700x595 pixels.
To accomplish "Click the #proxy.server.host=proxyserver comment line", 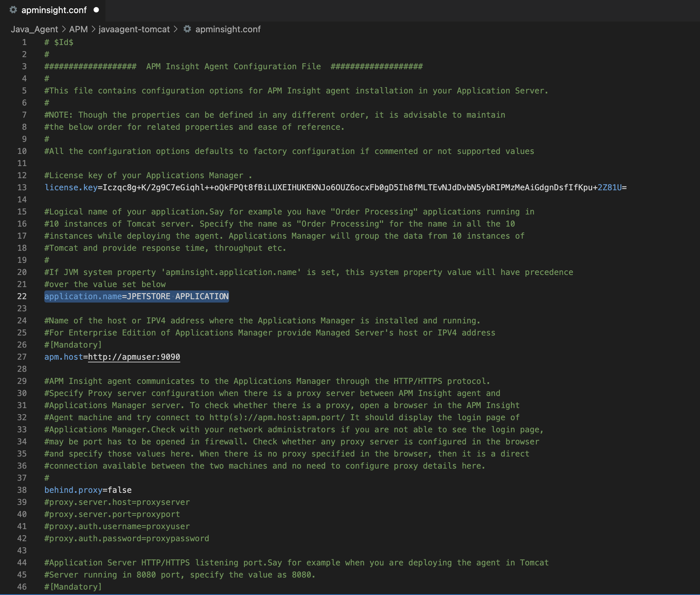I will (x=117, y=502).
